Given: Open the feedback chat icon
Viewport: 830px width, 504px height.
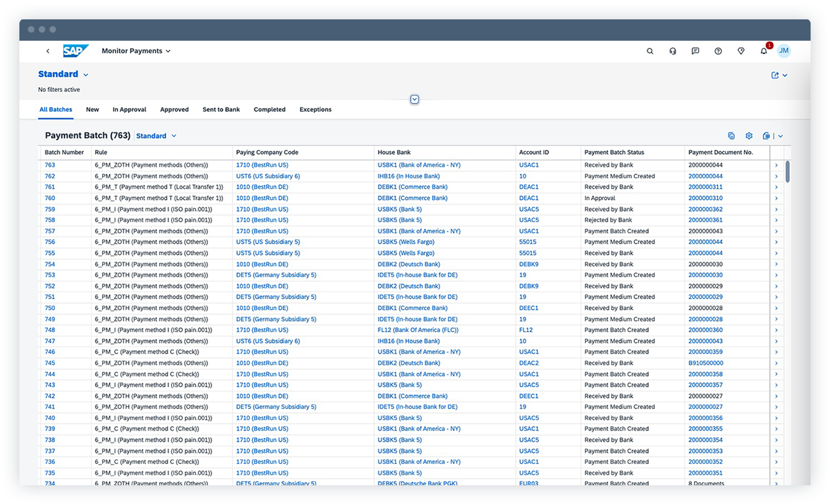Looking at the screenshot, I should pyautogui.click(x=695, y=50).
